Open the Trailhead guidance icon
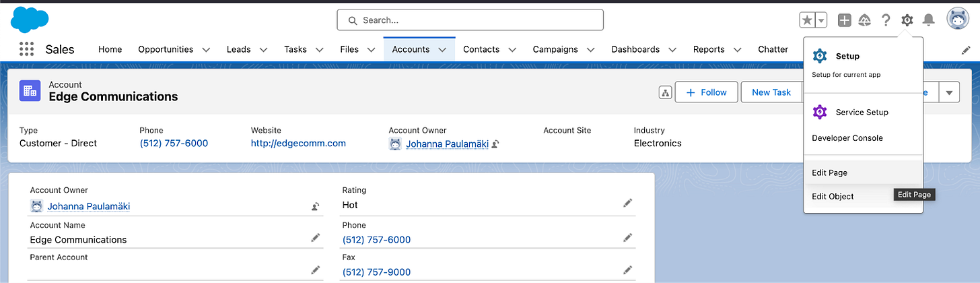The image size is (980, 283). click(x=865, y=20)
